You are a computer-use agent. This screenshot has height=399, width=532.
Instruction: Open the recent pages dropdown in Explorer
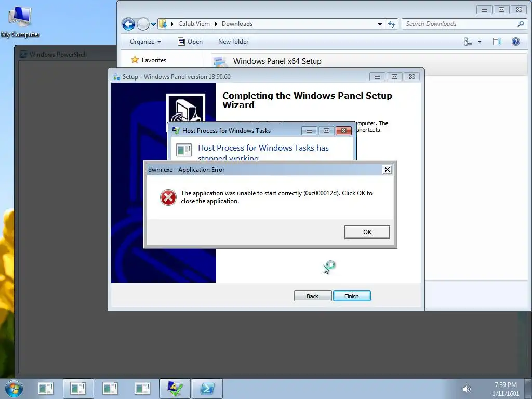(153, 24)
